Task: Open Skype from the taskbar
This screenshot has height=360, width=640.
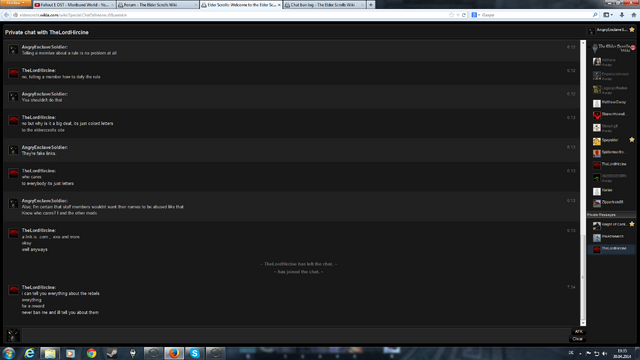Action: 195,353
